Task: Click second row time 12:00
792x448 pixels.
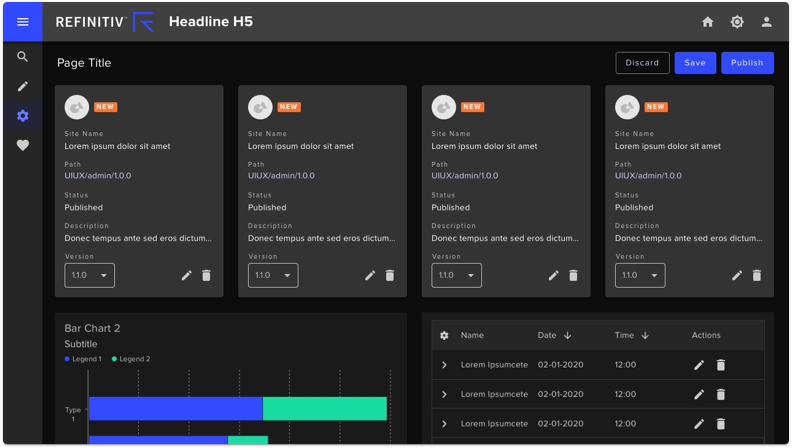Action: [625, 394]
